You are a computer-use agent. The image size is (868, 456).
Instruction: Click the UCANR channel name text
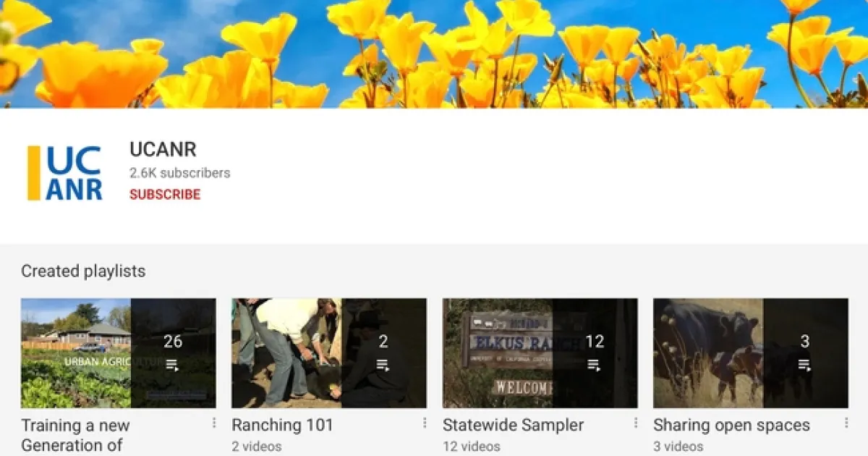point(163,149)
